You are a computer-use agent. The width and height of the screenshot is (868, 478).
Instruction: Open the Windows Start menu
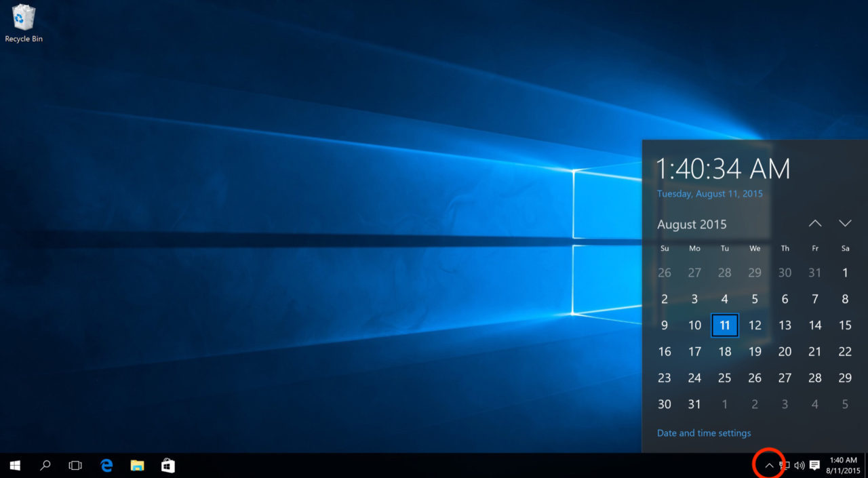14,466
